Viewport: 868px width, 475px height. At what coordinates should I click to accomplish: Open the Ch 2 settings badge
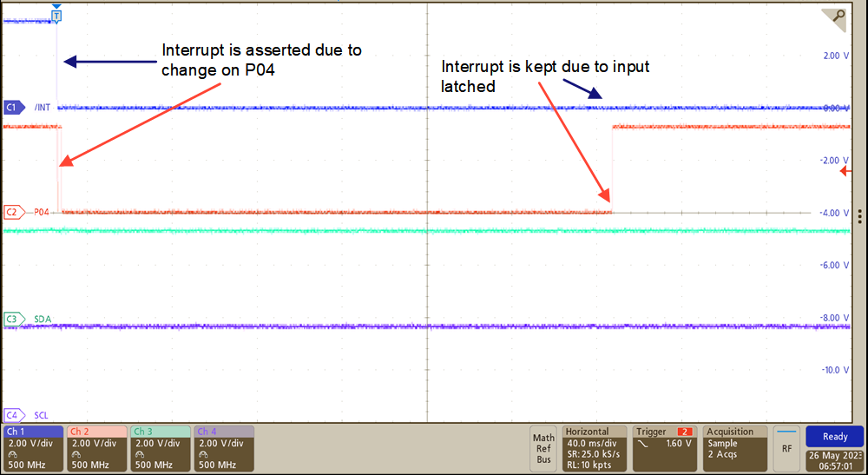point(96,447)
